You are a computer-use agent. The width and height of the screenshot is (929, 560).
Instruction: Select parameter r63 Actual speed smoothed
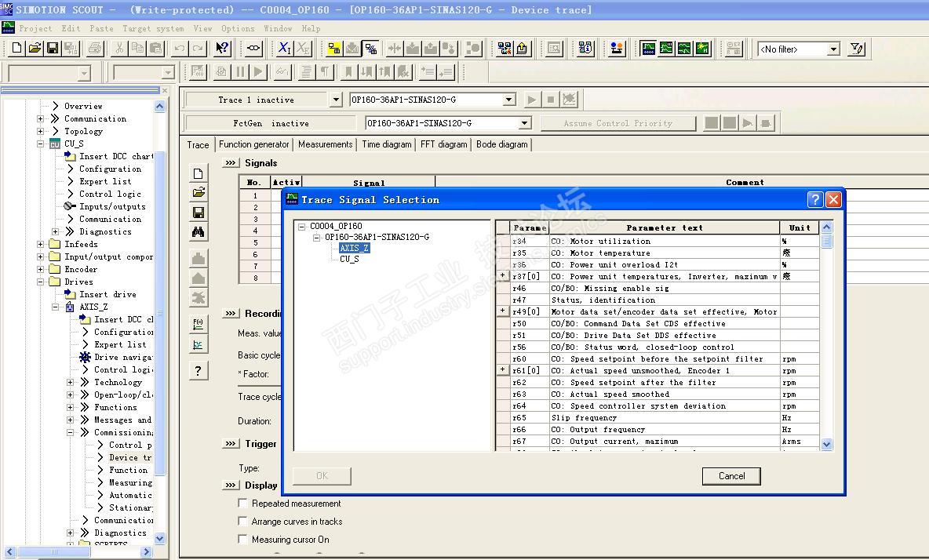[664, 395]
